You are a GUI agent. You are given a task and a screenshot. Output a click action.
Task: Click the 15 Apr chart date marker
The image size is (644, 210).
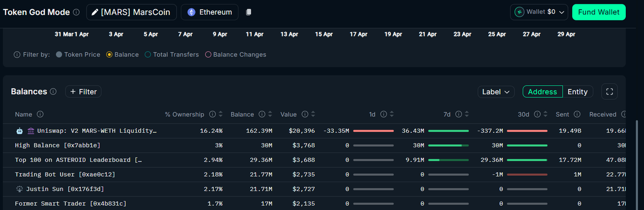(324, 34)
